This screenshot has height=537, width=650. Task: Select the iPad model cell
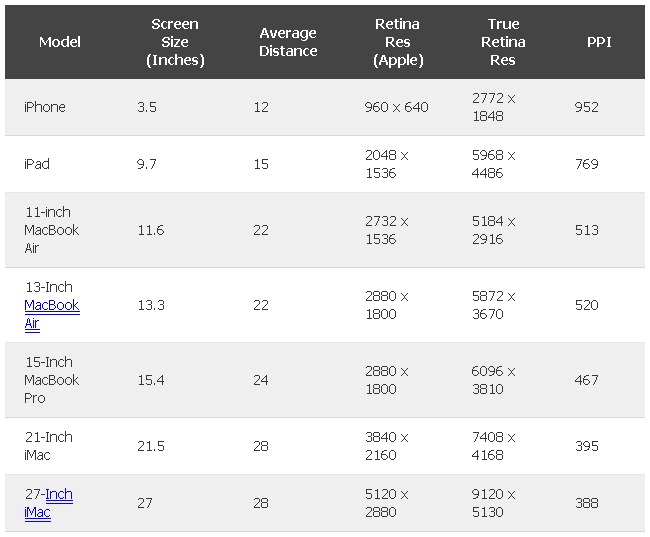click(37, 164)
